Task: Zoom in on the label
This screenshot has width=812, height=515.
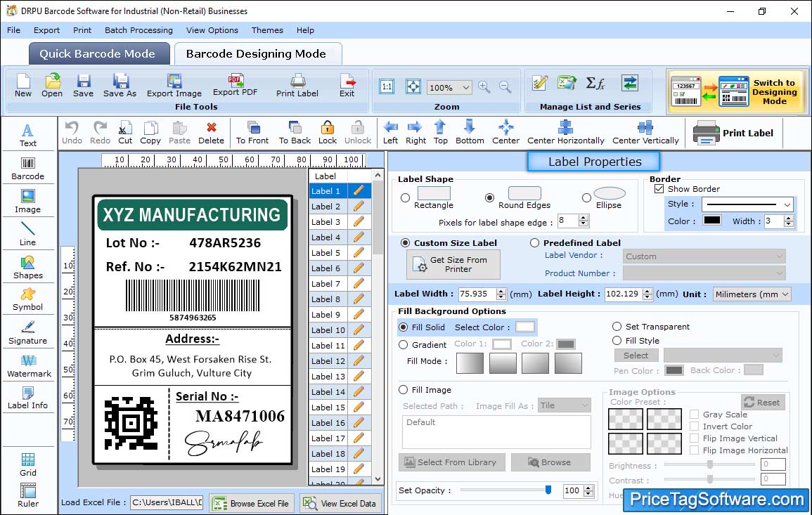Action: pos(484,87)
